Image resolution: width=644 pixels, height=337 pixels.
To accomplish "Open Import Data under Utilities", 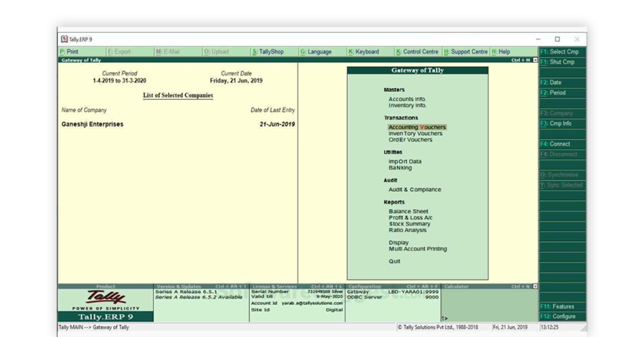I will (405, 162).
